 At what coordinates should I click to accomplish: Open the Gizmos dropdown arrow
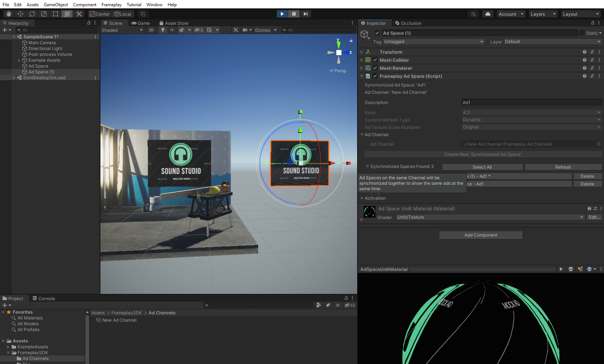tap(275, 30)
